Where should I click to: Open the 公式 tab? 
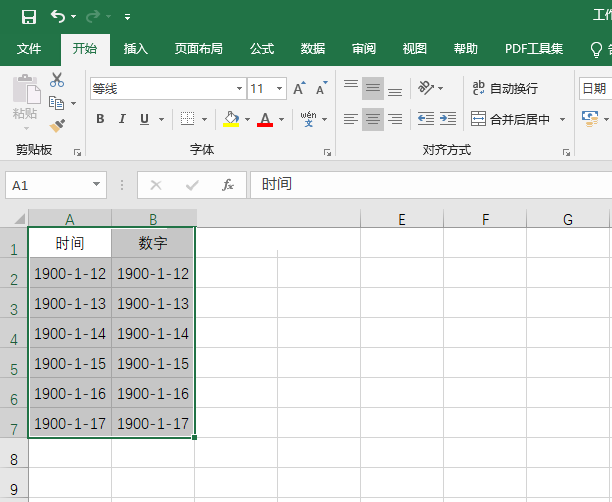262,48
